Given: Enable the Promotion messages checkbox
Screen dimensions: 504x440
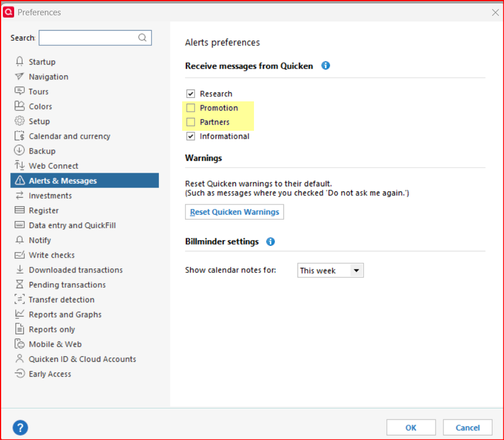Looking at the screenshot, I should coord(191,108).
